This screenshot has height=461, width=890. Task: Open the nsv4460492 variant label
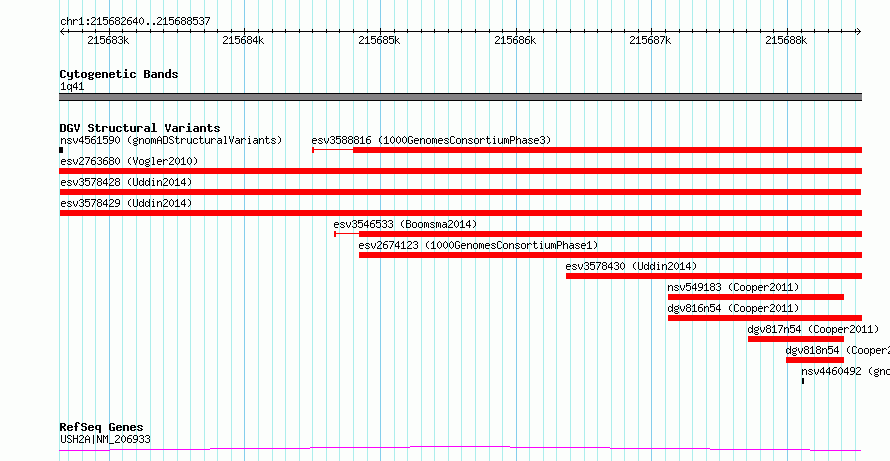pos(845,371)
